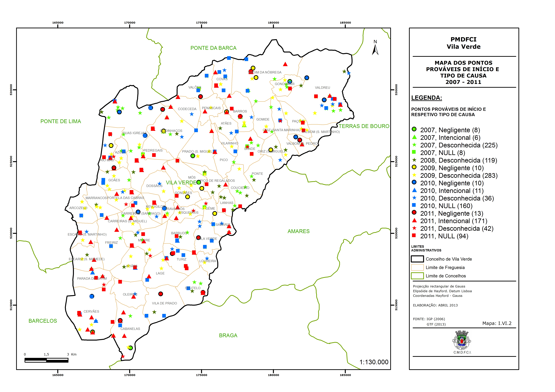Click the VALDREU parish label
The image size is (555, 392).
[323, 88]
